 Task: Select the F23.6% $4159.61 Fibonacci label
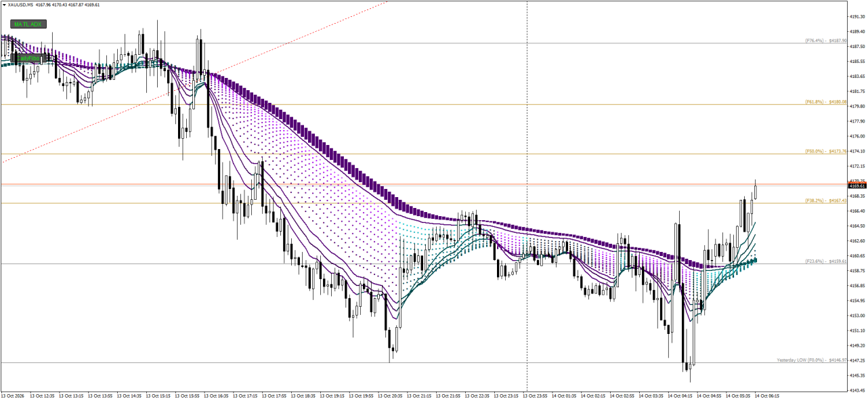pyautogui.click(x=826, y=261)
